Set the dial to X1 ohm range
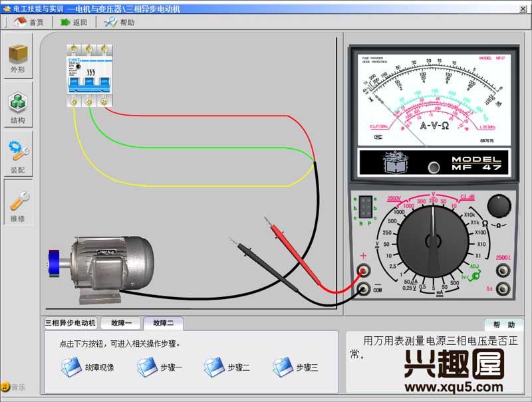The image size is (532, 402). coord(478,256)
